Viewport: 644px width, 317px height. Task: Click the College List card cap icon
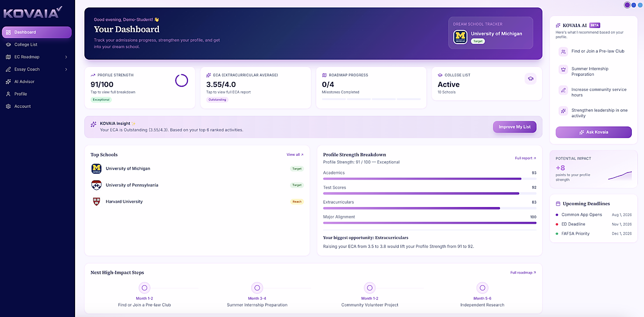tap(530, 79)
